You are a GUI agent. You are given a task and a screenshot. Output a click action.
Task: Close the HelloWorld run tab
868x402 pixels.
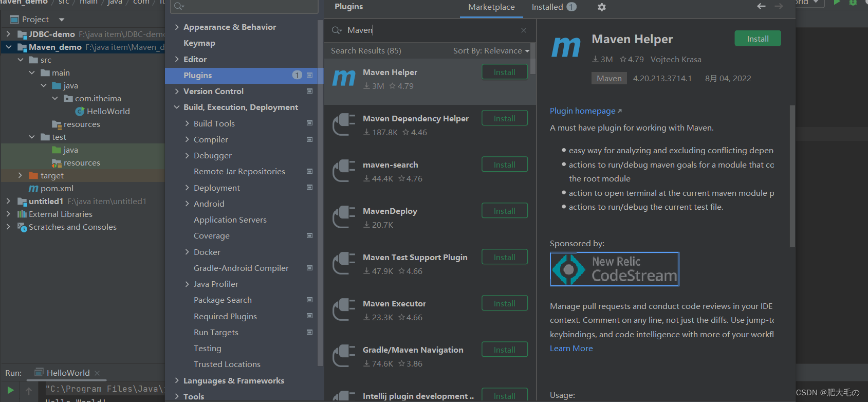97,373
